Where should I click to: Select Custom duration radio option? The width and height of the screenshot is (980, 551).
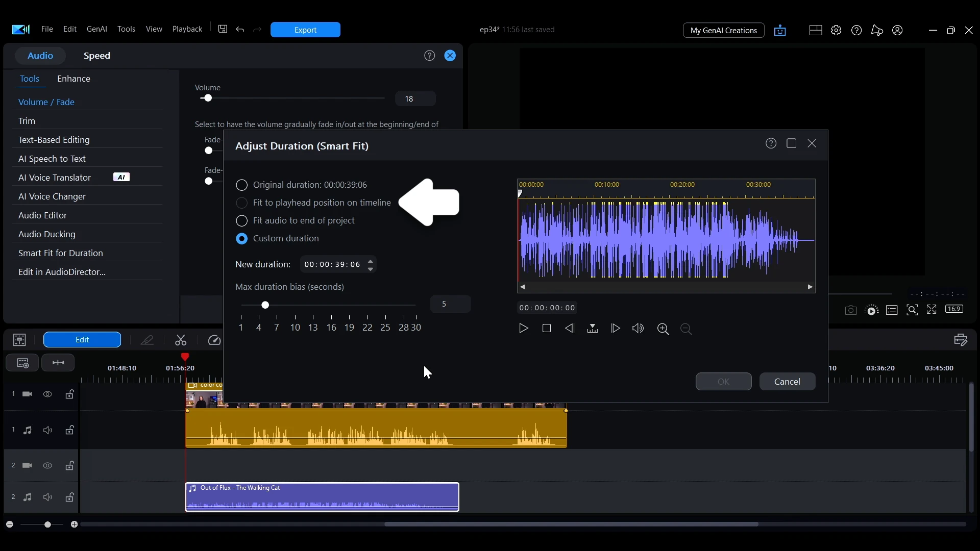click(x=242, y=239)
